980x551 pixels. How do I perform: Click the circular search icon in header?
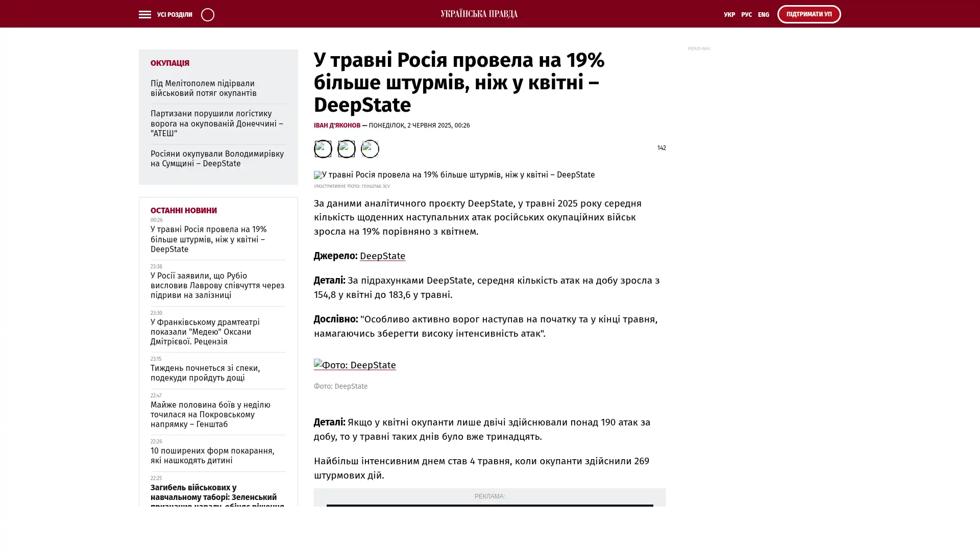[x=207, y=14]
